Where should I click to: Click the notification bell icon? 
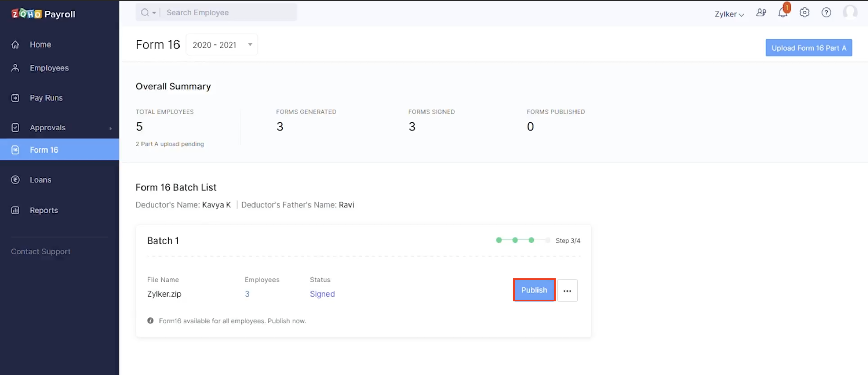(x=782, y=13)
